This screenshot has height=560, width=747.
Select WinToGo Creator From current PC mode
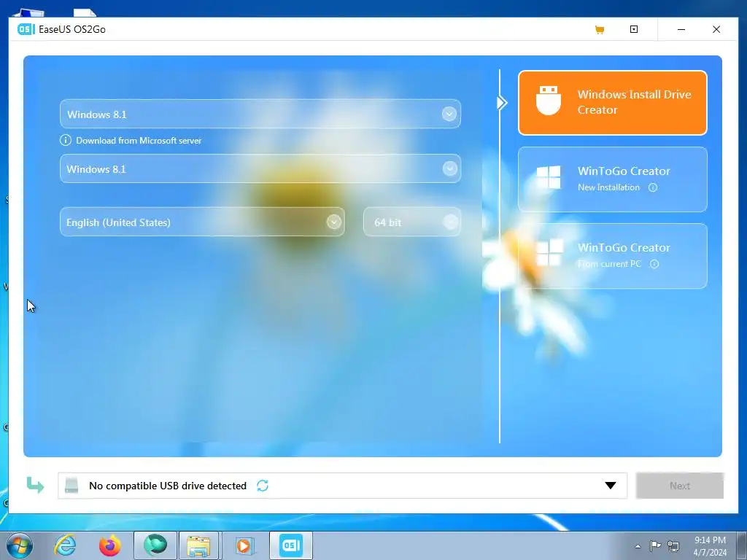coord(612,256)
